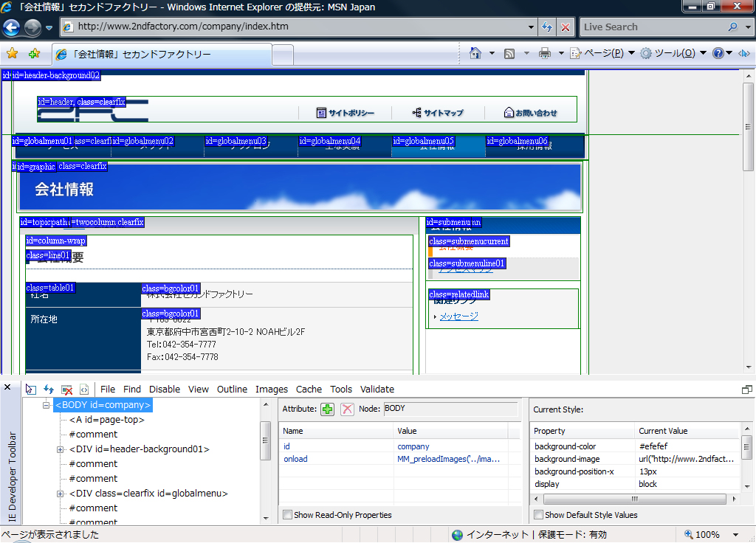The height and width of the screenshot is (543, 756).
Task: Open the address bar history dropdown
Action: tap(530, 27)
